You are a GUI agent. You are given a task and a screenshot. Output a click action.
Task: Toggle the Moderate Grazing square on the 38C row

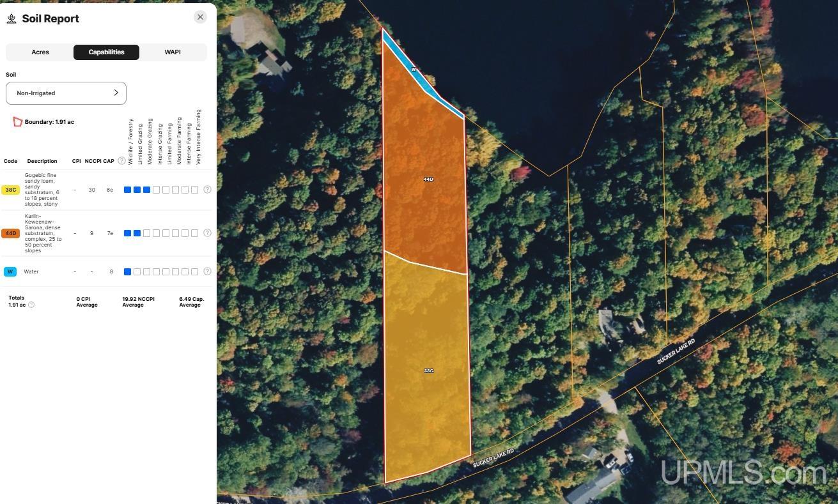click(x=146, y=189)
